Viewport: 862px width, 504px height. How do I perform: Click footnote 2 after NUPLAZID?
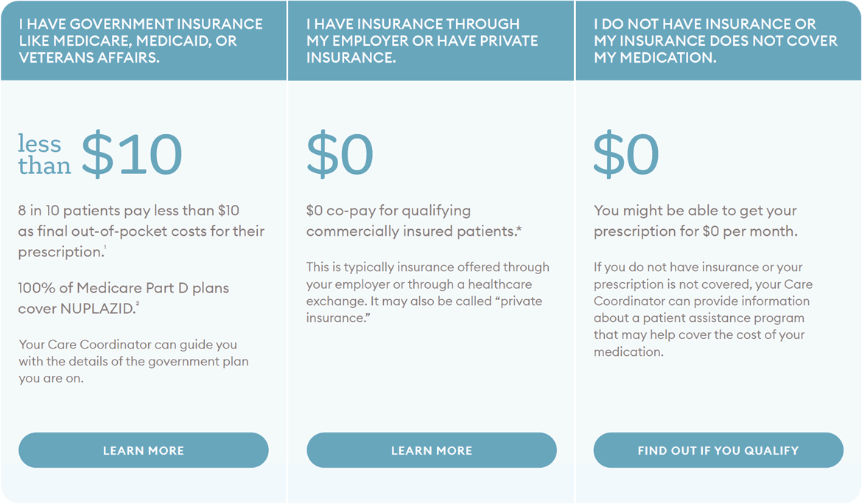(x=138, y=304)
